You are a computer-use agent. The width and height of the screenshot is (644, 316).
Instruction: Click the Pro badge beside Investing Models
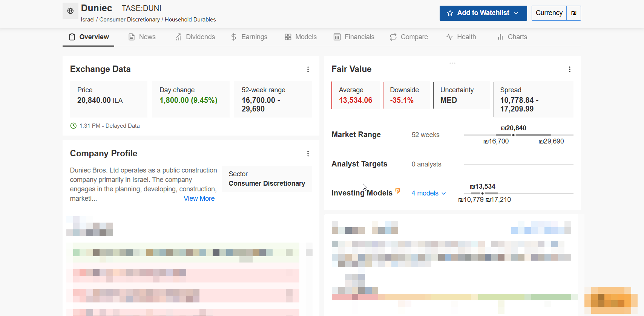point(397,191)
